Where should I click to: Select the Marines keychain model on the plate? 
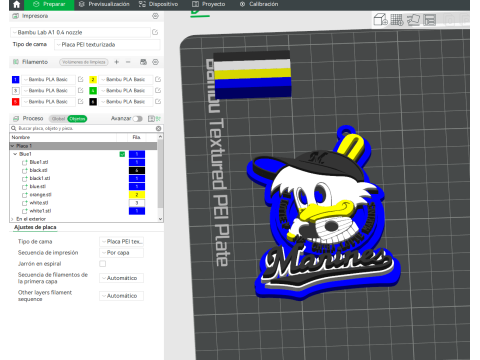pyautogui.click(x=323, y=213)
